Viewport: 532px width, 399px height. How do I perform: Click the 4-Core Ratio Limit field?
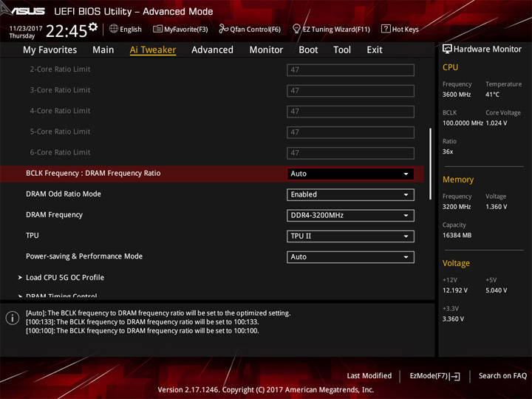click(x=350, y=112)
